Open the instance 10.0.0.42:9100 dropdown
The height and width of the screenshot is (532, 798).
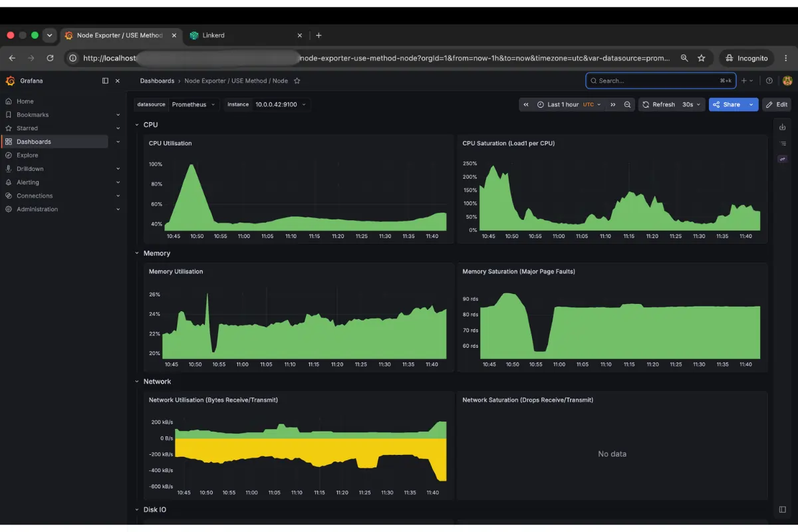[x=281, y=104]
